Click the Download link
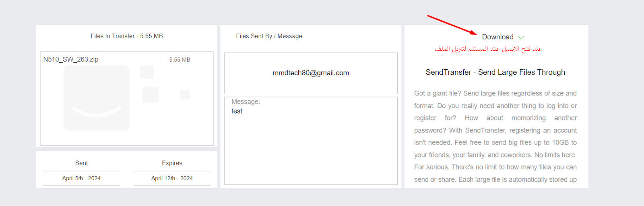644x206 pixels. pos(497,37)
